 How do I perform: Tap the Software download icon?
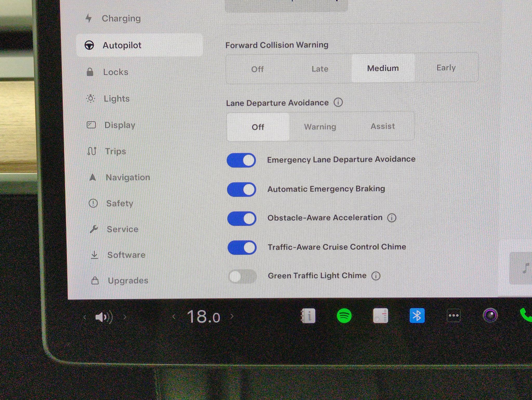point(95,255)
